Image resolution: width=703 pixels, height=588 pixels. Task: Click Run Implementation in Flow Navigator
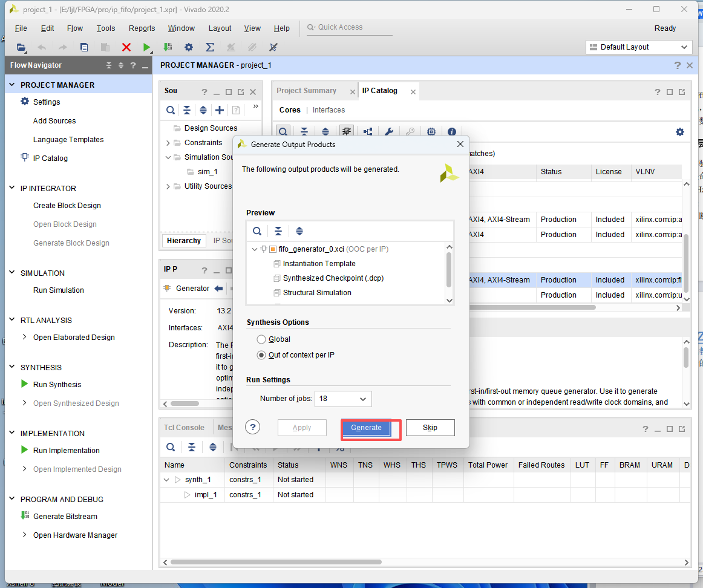click(x=67, y=451)
